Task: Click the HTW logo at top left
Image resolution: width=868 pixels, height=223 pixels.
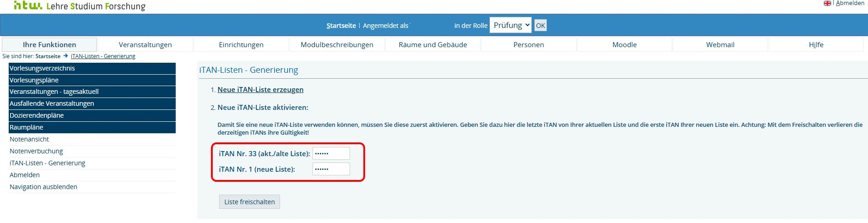Action: click(x=28, y=5)
